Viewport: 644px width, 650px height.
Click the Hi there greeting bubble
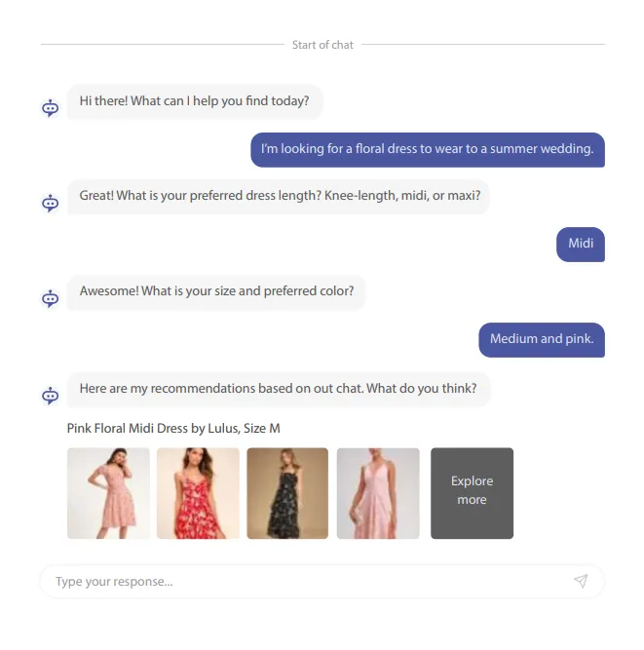click(x=195, y=101)
